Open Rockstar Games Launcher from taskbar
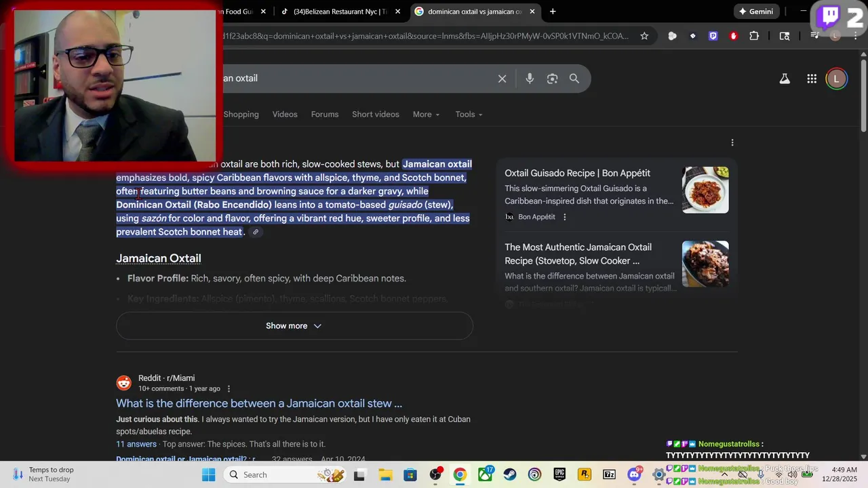Image resolution: width=868 pixels, height=488 pixels. pyautogui.click(x=584, y=474)
